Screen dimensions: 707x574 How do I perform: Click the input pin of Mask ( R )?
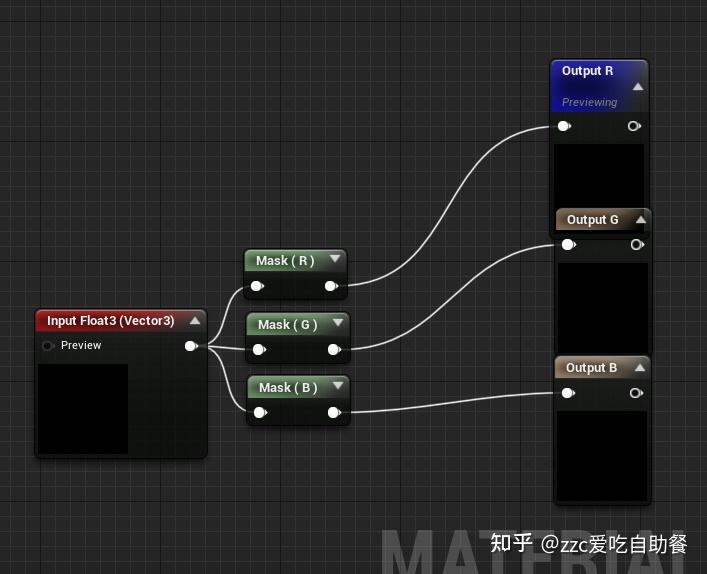257,286
